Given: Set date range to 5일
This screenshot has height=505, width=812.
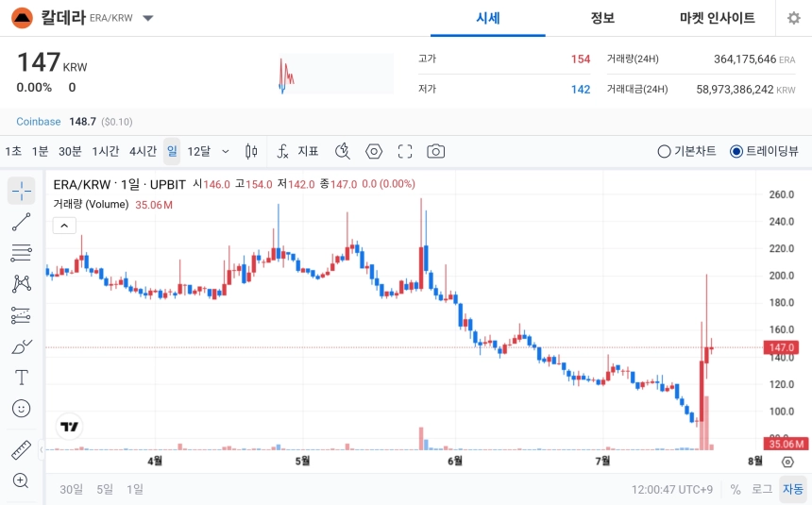Looking at the screenshot, I should [x=105, y=489].
